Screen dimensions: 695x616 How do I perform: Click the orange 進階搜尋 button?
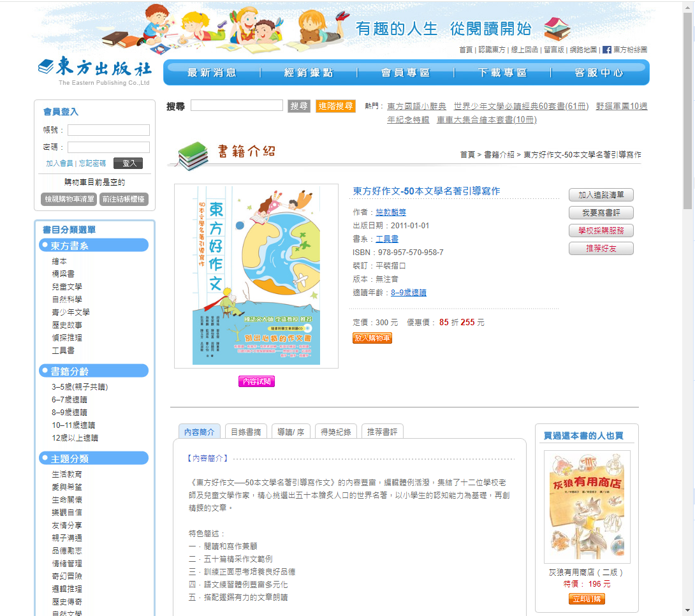tap(335, 106)
